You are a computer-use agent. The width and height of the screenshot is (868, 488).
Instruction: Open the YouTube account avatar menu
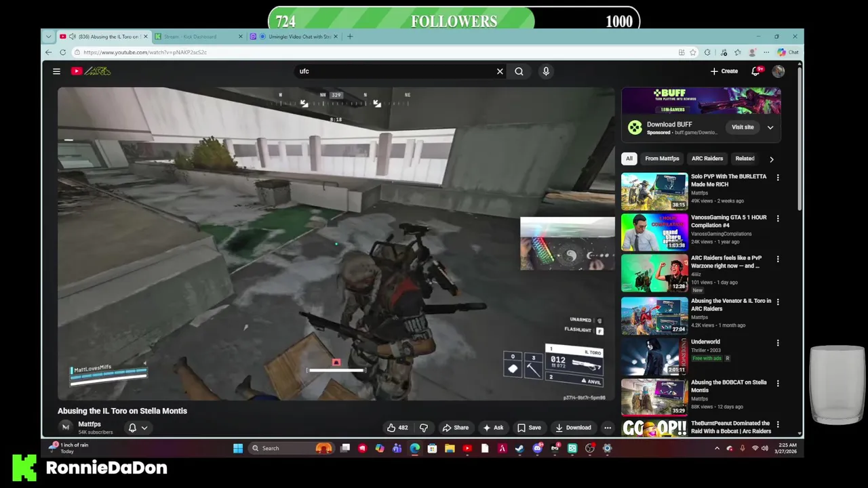(x=778, y=71)
